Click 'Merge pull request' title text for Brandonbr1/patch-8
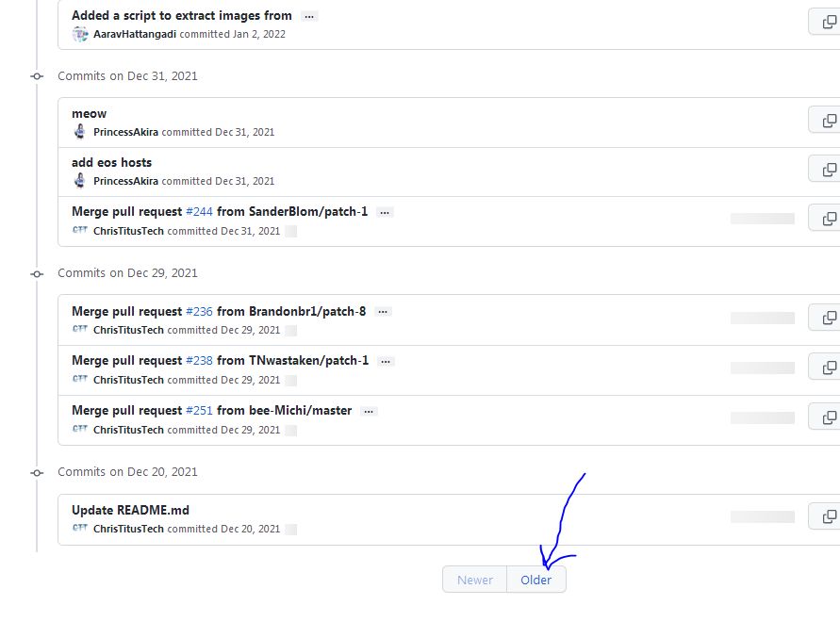 [127, 311]
